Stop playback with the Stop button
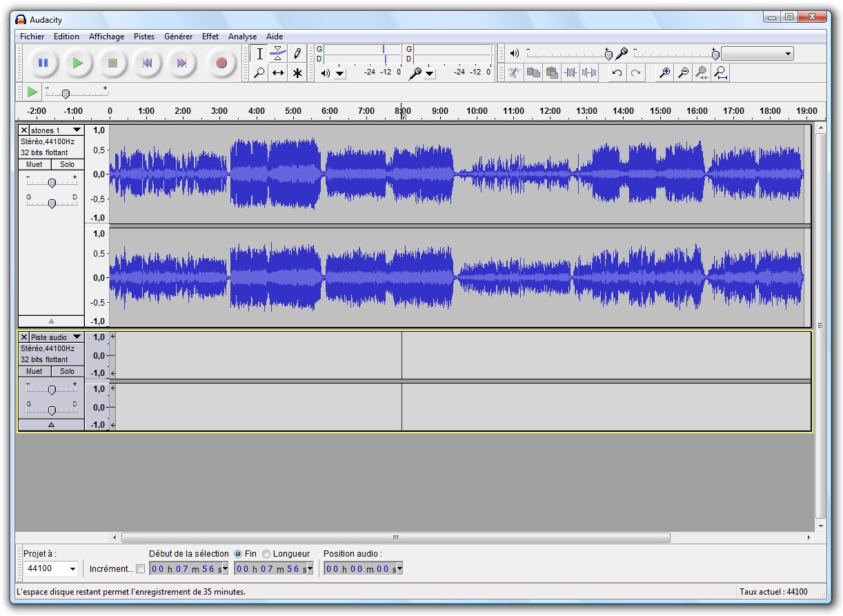 (x=112, y=63)
